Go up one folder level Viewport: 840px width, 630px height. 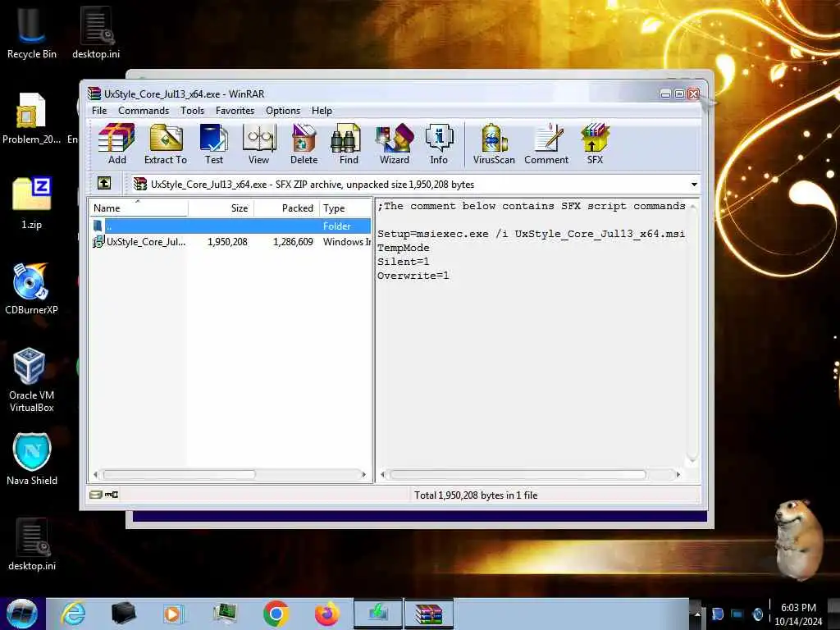[x=104, y=184]
